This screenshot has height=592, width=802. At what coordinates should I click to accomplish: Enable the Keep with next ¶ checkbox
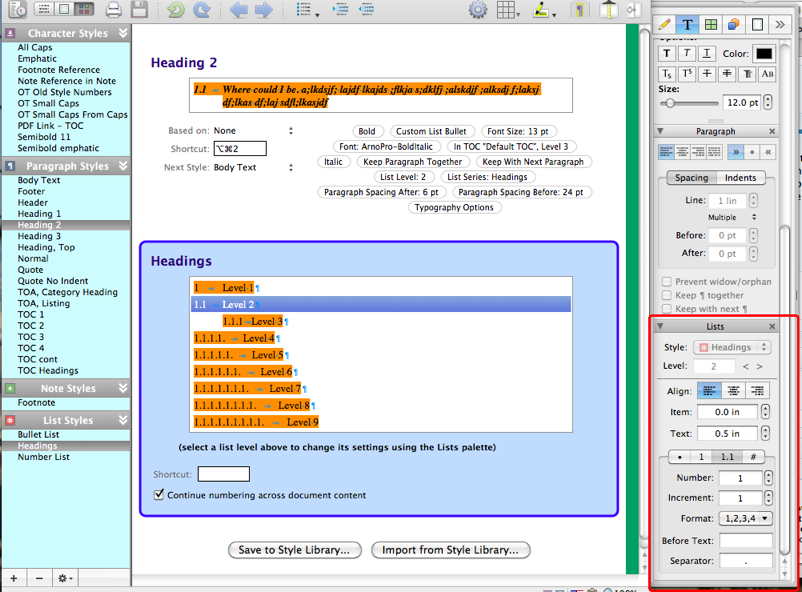point(665,309)
